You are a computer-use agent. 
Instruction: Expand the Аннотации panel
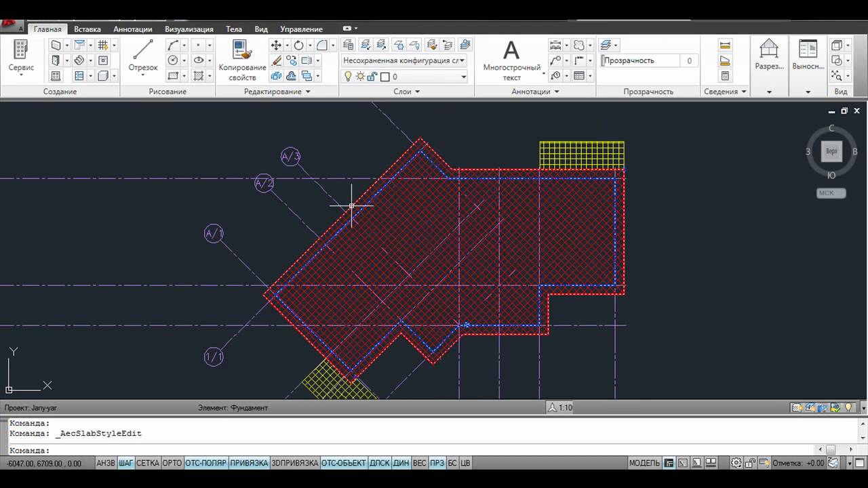pos(536,91)
